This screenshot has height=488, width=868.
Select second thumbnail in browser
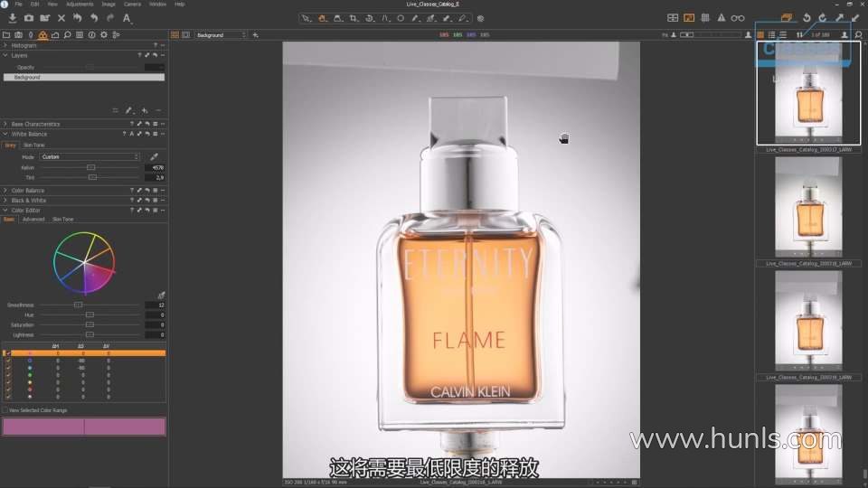point(808,207)
